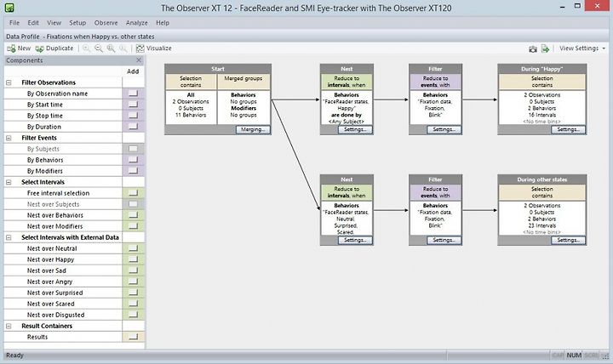Add a Nest over Neutral component
This screenshot has width=613, height=364.
(x=134, y=248)
